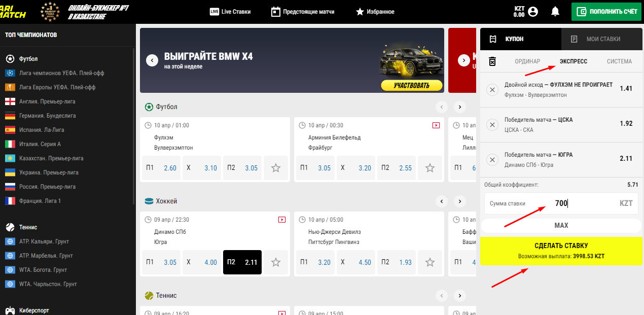Toggle П2 2.11 odds for Динамо СПб – Югра

pos(242,262)
